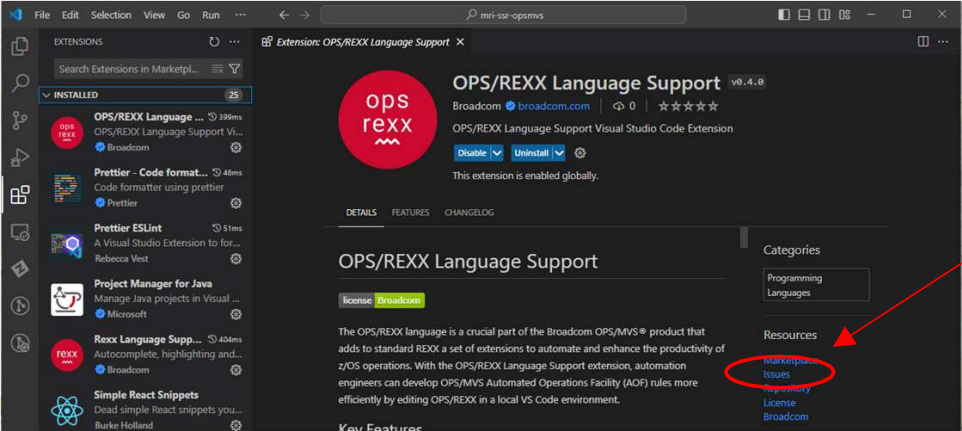962x431 pixels.
Task: Open the Uninstall dropdown arrow
Action: [x=559, y=153]
